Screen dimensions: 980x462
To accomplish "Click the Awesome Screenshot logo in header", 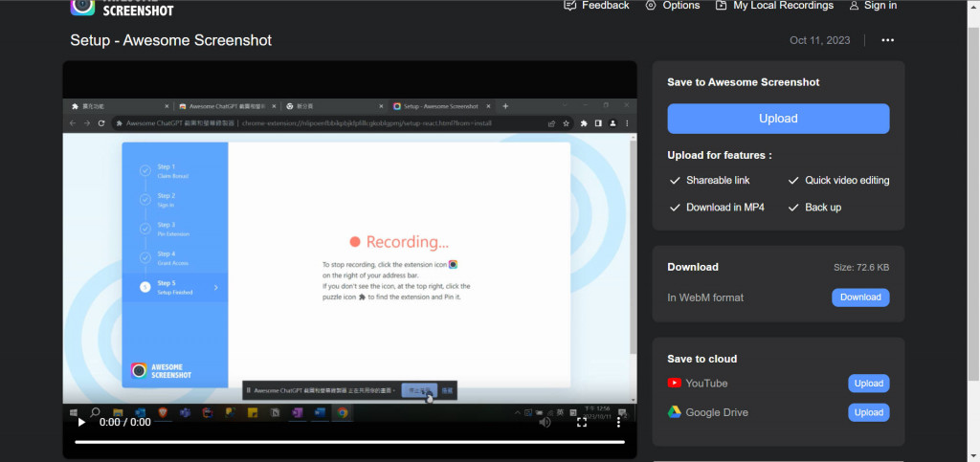I will tap(122, 7).
